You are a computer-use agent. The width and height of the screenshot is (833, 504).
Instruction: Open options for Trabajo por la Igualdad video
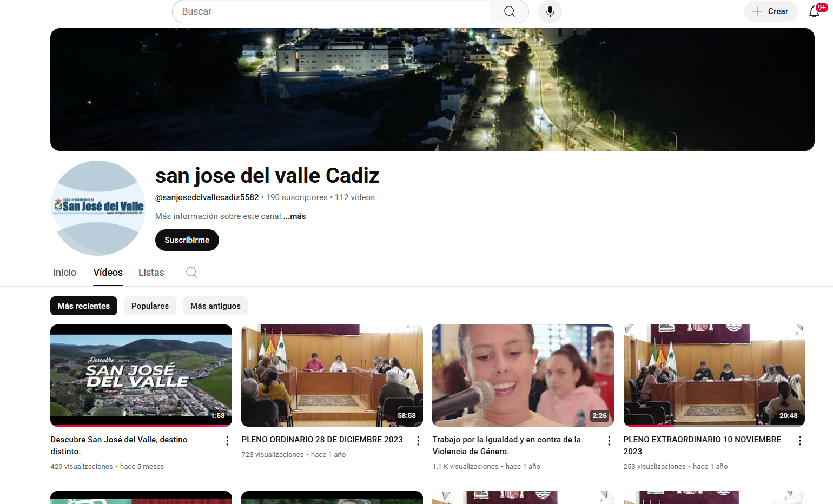[x=609, y=441]
